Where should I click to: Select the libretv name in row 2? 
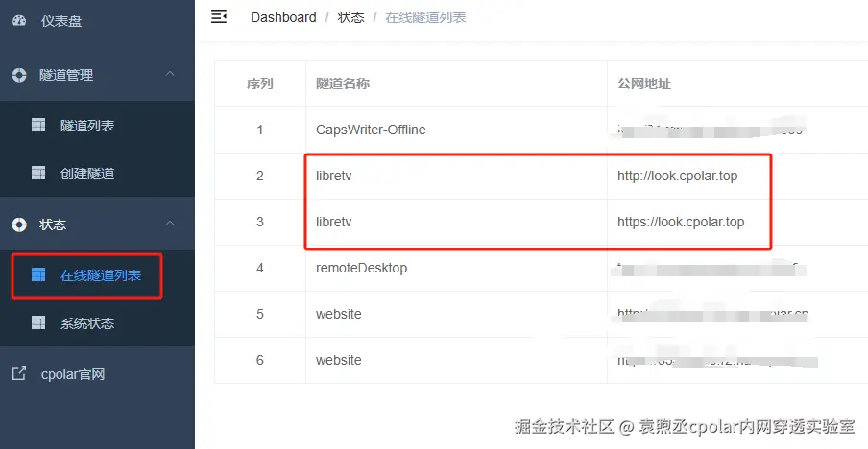pos(334,176)
